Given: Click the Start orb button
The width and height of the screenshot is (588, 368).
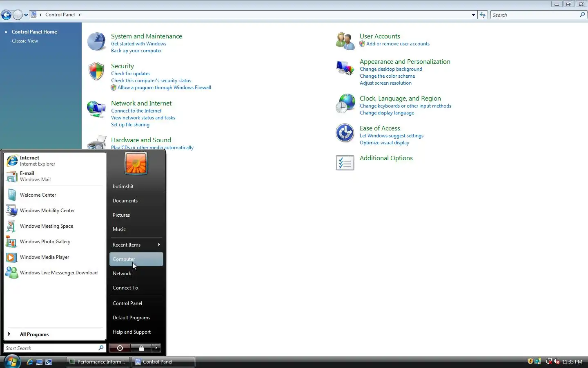Looking at the screenshot, I should point(12,361).
